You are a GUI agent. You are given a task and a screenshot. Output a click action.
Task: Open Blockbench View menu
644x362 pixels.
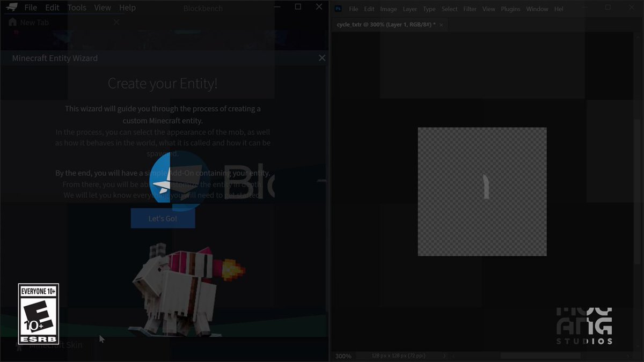coord(103,8)
